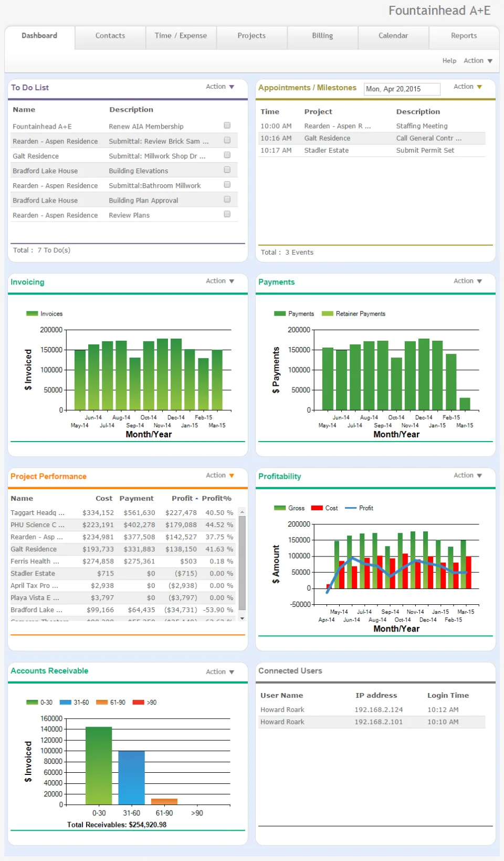The image size is (504, 861).
Task: Click the red Cost legend swatch
Action: point(317,508)
